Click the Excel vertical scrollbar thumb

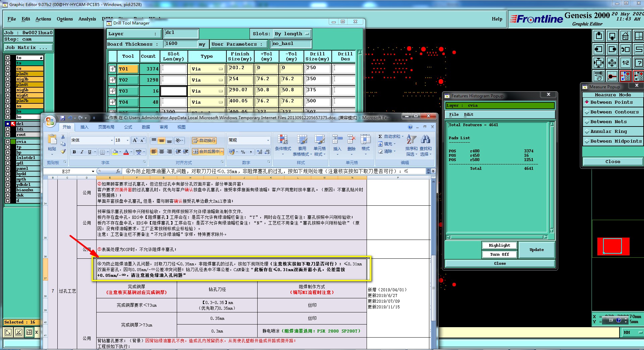click(433, 288)
